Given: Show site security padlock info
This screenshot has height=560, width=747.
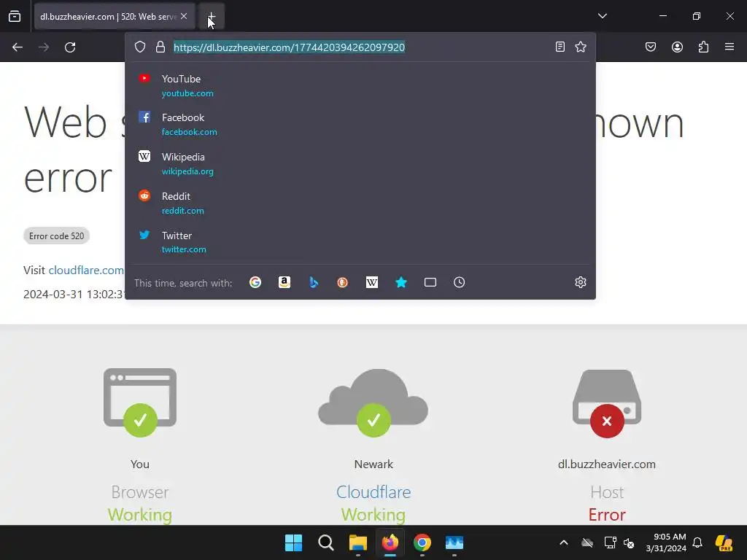Looking at the screenshot, I should tap(160, 47).
